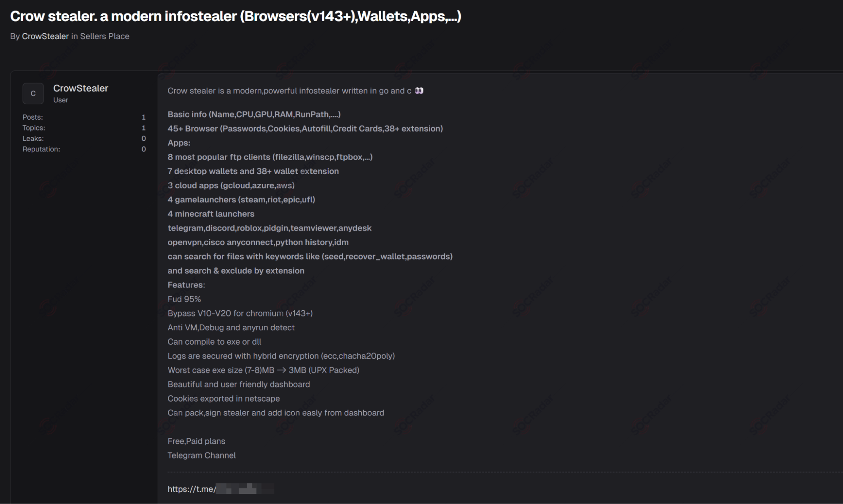Select the "Fud 95%" feature line

pos(184,299)
